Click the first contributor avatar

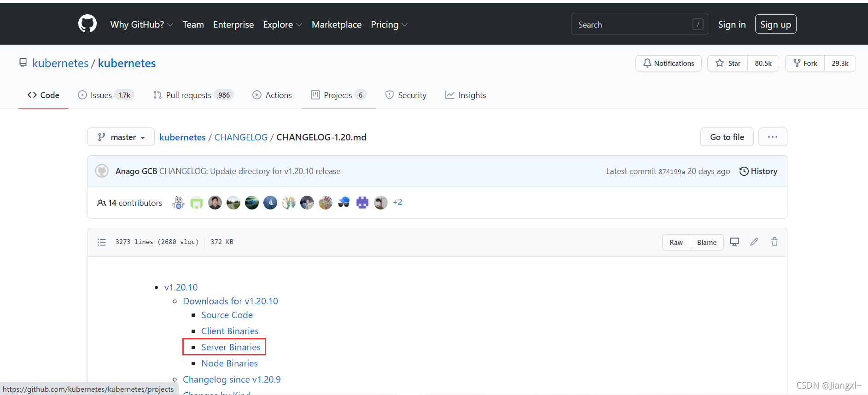pos(178,203)
